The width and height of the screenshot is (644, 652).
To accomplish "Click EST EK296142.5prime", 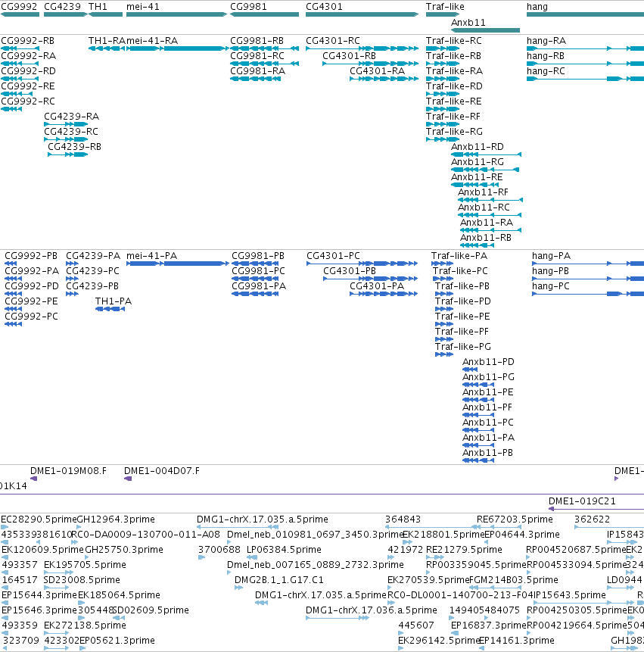I will [x=401, y=648].
